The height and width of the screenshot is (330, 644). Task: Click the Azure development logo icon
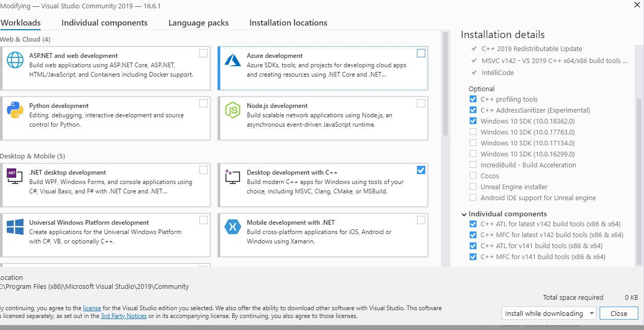[x=232, y=60]
